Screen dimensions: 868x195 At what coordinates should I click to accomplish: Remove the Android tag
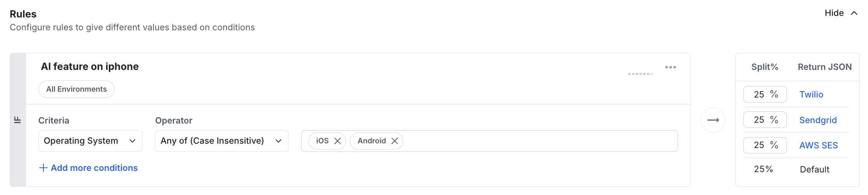[x=394, y=141]
